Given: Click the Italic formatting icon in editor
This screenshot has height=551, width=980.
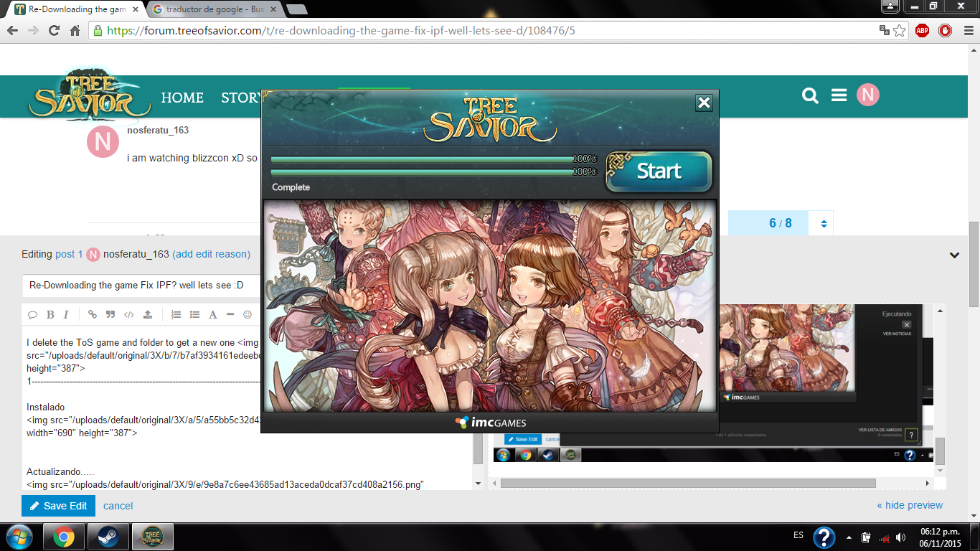Looking at the screenshot, I should pyautogui.click(x=66, y=314).
